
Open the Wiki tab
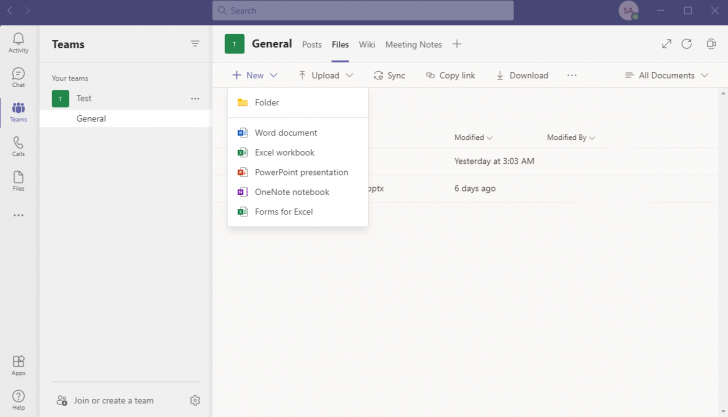click(x=367, y=45)
